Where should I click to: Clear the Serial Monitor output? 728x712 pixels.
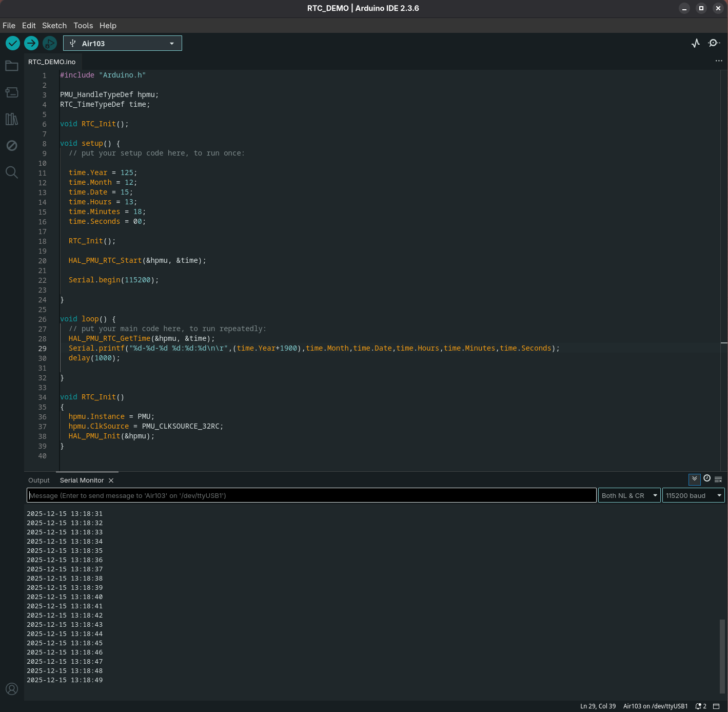click(718, 479)
